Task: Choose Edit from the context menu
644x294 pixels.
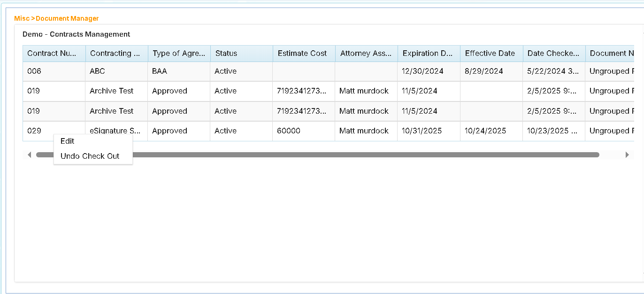Action: click(x=68, y=141)
